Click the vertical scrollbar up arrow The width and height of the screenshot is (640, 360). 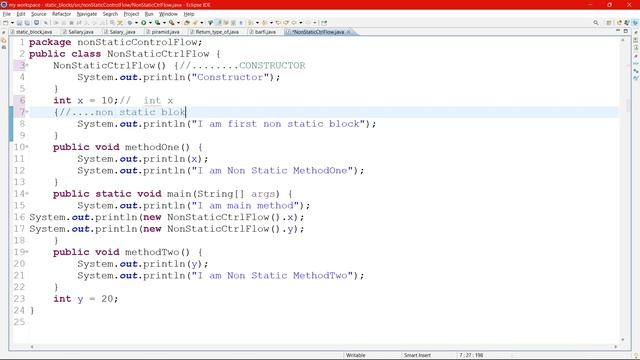point(623,40)
